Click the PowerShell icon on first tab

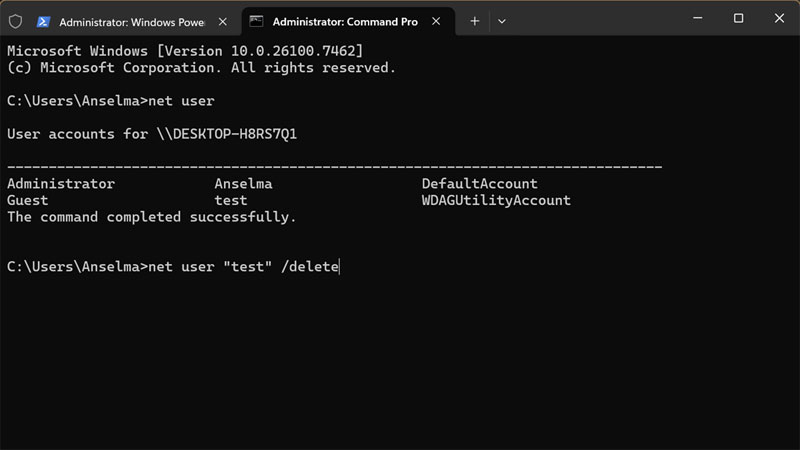44,20
